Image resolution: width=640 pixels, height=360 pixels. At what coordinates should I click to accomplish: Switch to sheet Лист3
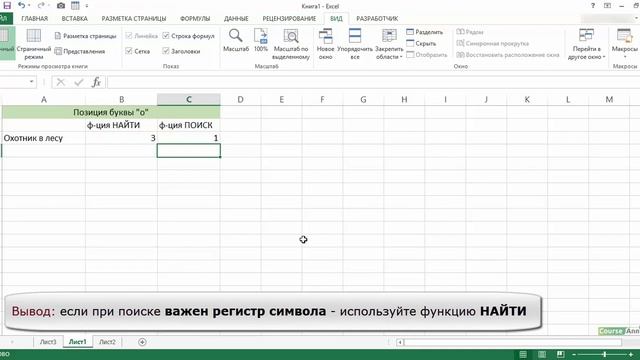point(48,342)
